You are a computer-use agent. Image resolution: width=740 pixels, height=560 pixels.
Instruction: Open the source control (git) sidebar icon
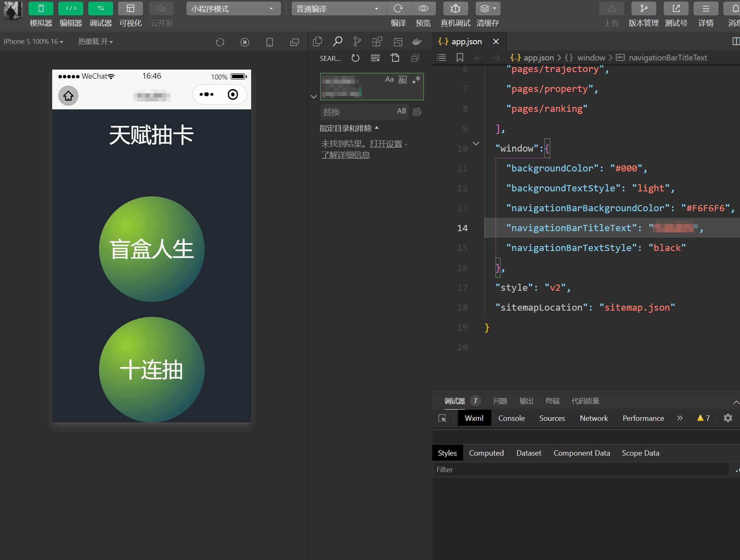click(x=357, y=41)
